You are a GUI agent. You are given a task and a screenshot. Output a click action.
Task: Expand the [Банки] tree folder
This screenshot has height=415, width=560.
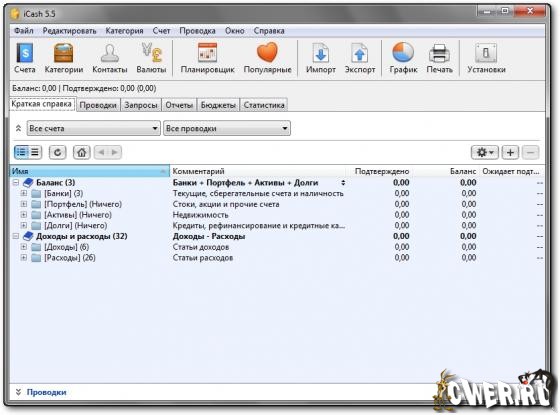24,193
